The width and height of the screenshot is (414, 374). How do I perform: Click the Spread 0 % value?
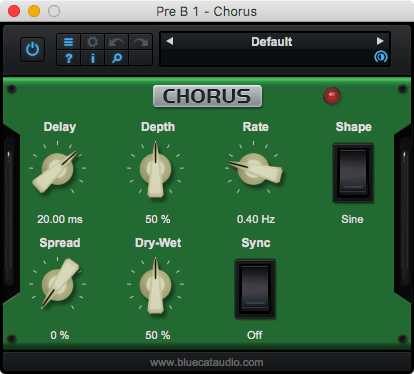click(60, 335)
